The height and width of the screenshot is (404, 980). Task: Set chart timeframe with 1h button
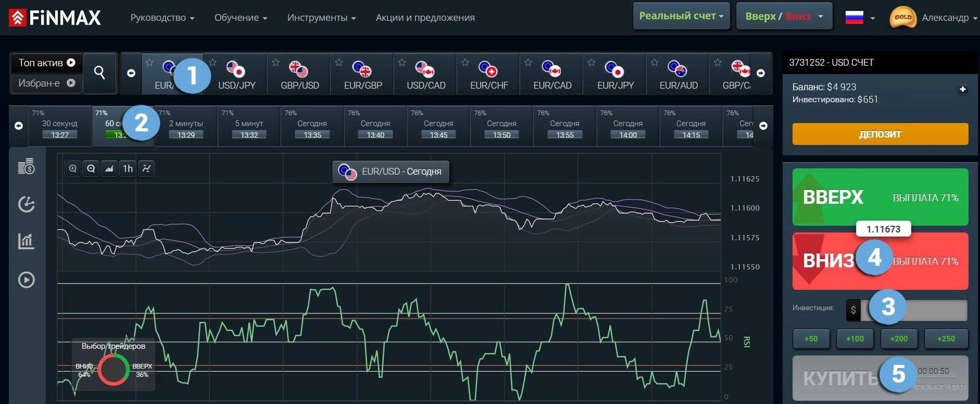tap(128, 168)
